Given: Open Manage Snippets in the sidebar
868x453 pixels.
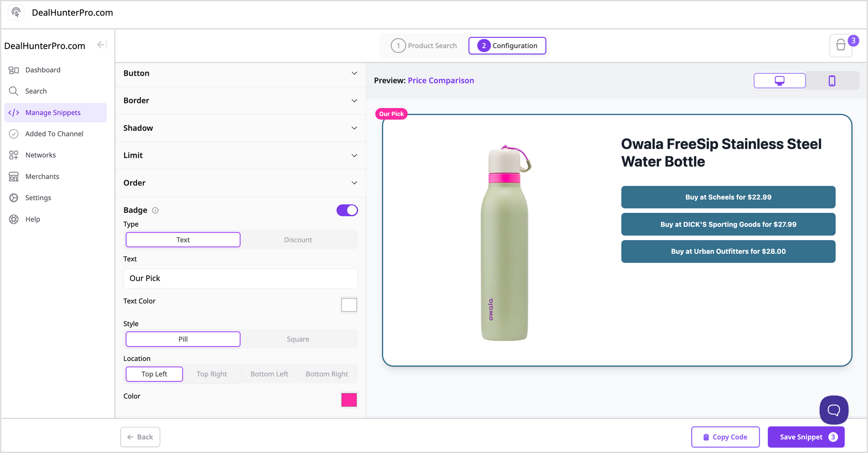Looking at the screenshot, I should (56, 112).
